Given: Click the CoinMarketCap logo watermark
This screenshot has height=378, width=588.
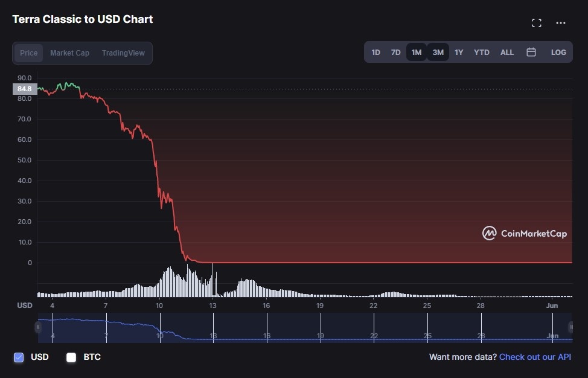Looking at the screenshot, I should click(x=524, y=234).
